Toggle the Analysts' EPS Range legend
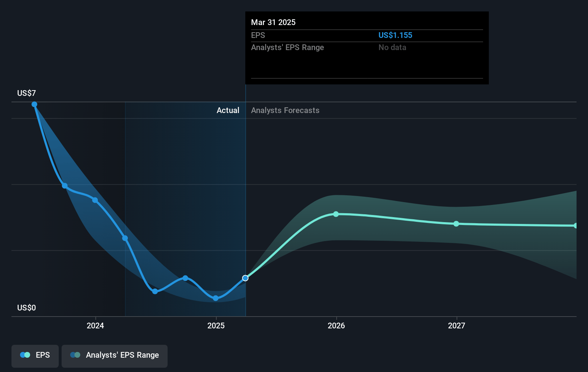The height and width of the screenshot is (372, 588). 115,356
